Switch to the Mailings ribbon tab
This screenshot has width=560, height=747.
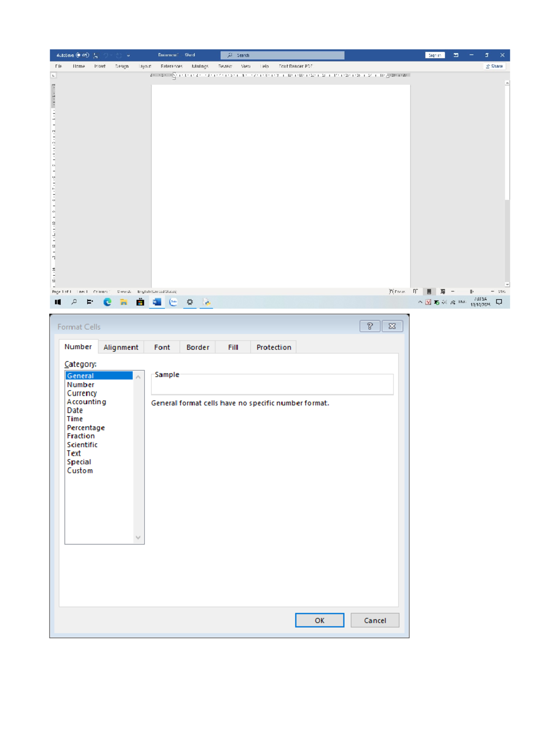[200, 66]
